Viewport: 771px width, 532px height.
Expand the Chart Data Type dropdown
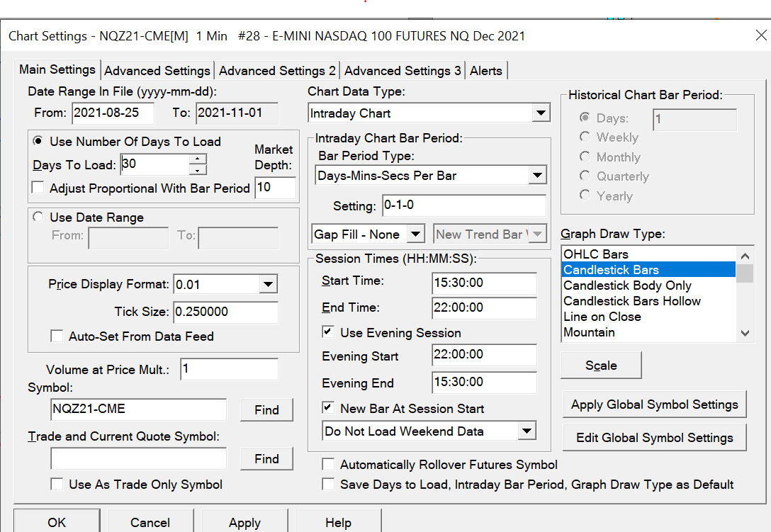pos(541,113)
